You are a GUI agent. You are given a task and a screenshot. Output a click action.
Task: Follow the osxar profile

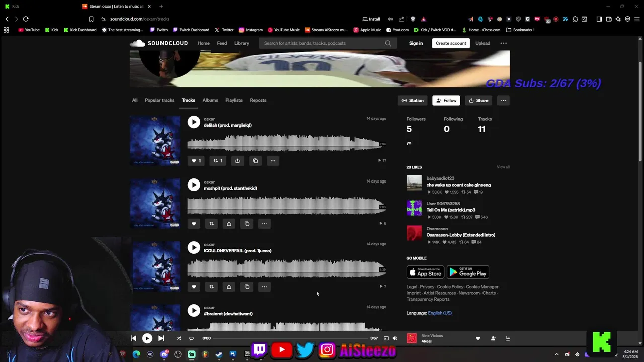click(x=446, y=101)
